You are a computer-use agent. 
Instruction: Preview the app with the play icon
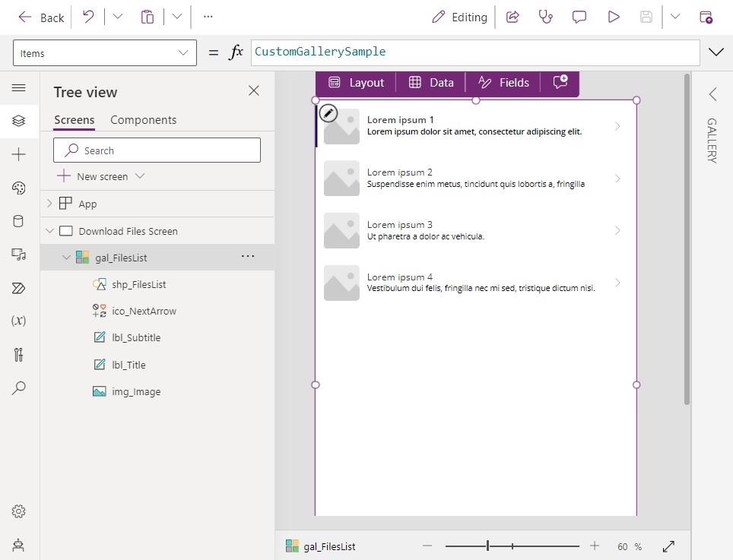click(x=614, y=17)
